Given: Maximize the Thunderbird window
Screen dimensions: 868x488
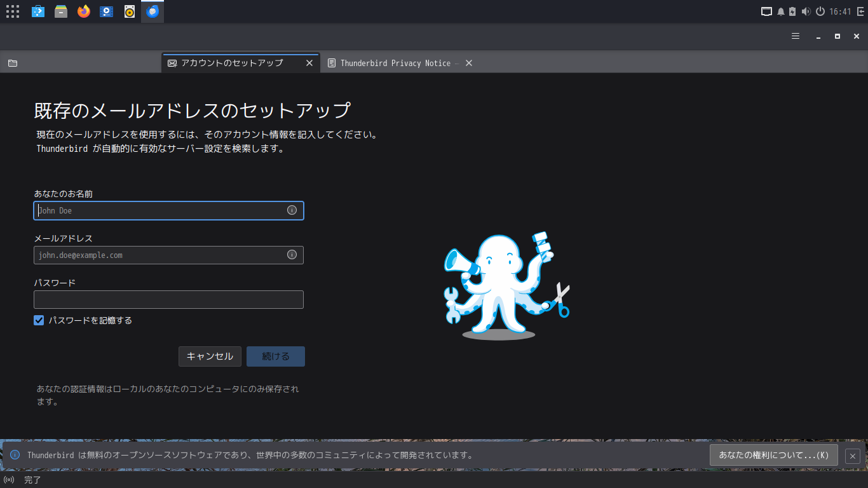Looking at the screenshot, I should click(x=837, y=36).
